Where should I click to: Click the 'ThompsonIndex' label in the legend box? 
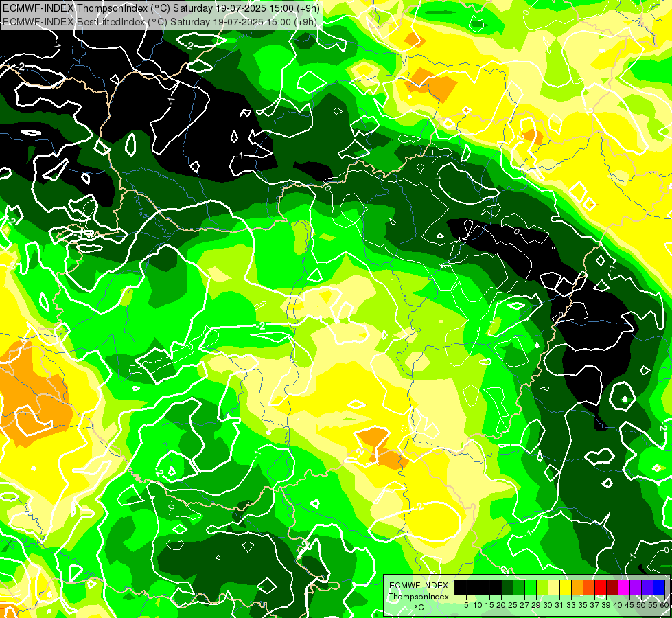click(x=419, y=597)
